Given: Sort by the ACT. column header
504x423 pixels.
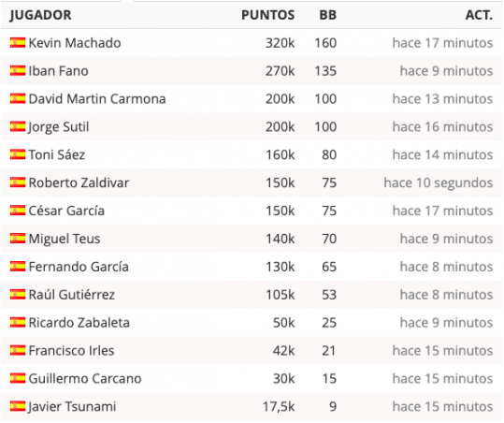Looking at the screenshot, I should click(479, 15).
